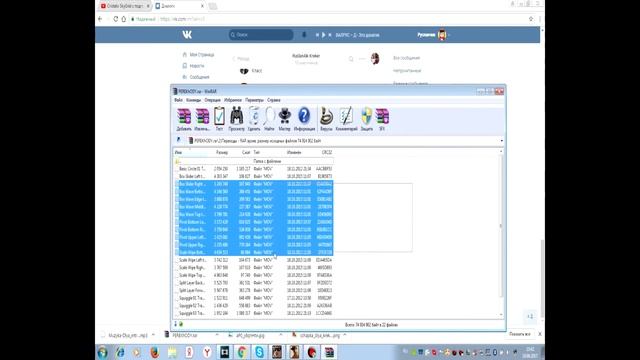This screenshot has width=640, height=360.
Task: Open the Справка help menu
Action: (x=273, y=100)
